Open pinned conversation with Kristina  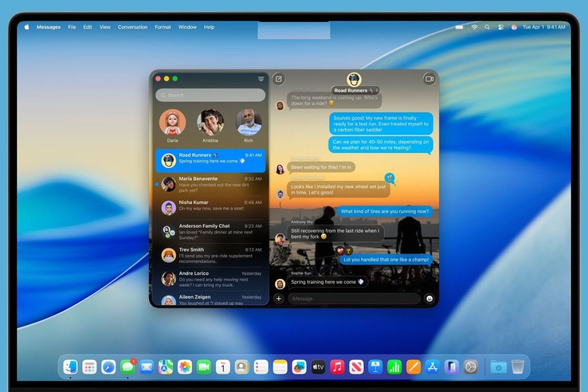click(210, 126)
